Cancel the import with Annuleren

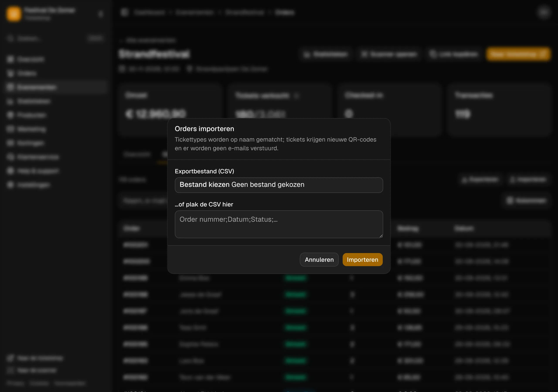coord(319,260)
